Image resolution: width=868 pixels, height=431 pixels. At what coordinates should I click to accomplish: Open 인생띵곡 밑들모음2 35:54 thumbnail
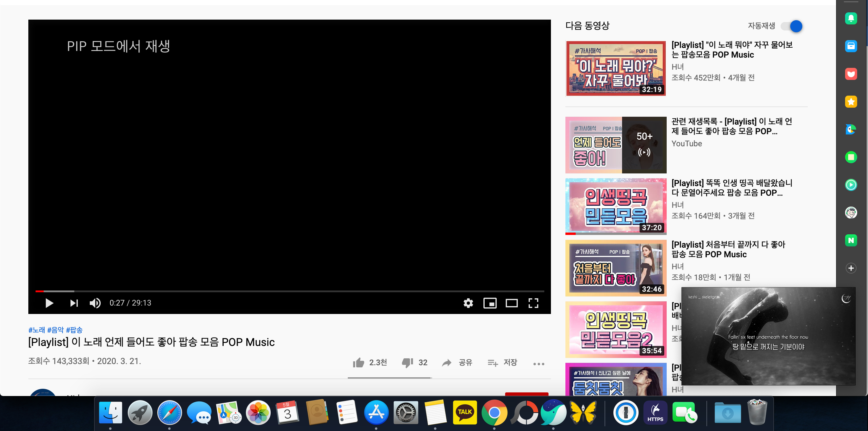(x=616, y=329)
